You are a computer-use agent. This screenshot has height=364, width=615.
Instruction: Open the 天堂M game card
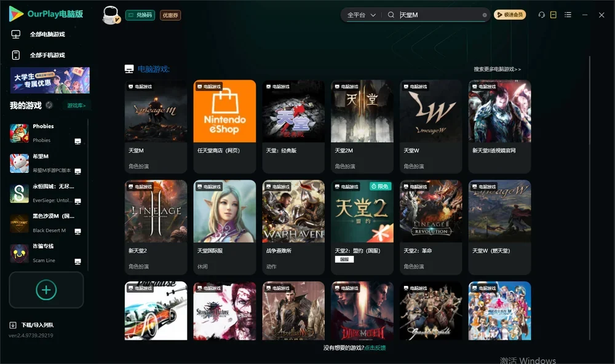pyautogui.click(x=156, y=126)
